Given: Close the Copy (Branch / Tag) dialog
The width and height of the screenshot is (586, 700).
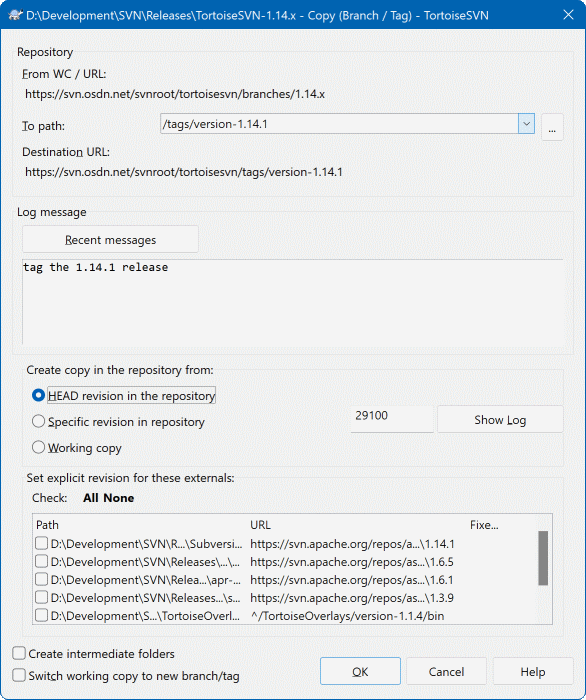Looking at the screenshot, I should click(568, 15).
